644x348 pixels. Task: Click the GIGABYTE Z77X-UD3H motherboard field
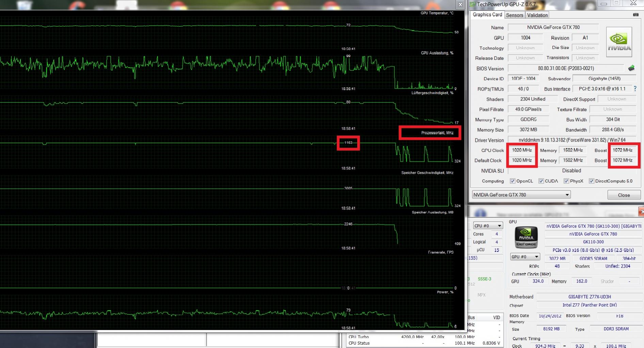point(589,297)
